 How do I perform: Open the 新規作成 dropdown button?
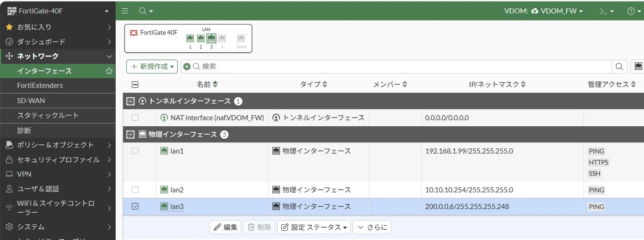click(152, 67)
